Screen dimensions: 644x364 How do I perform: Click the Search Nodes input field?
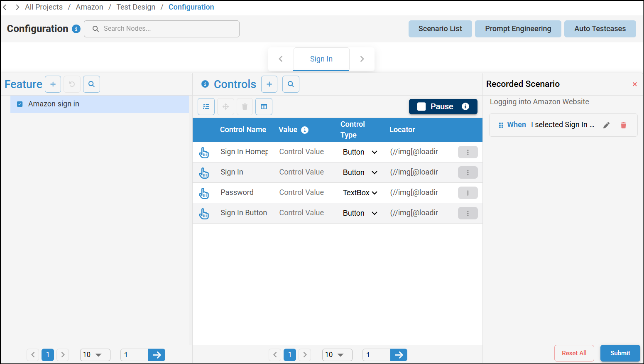coord(166,29)
